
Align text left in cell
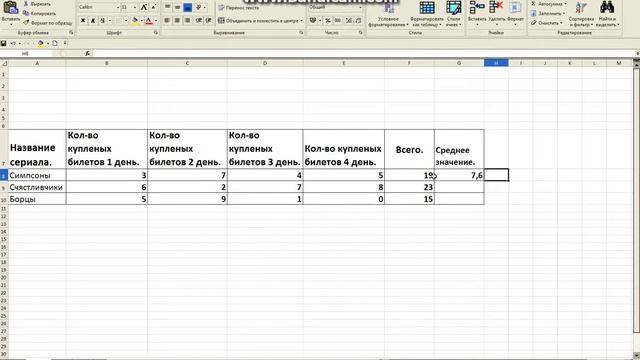[x=167, y=20]
